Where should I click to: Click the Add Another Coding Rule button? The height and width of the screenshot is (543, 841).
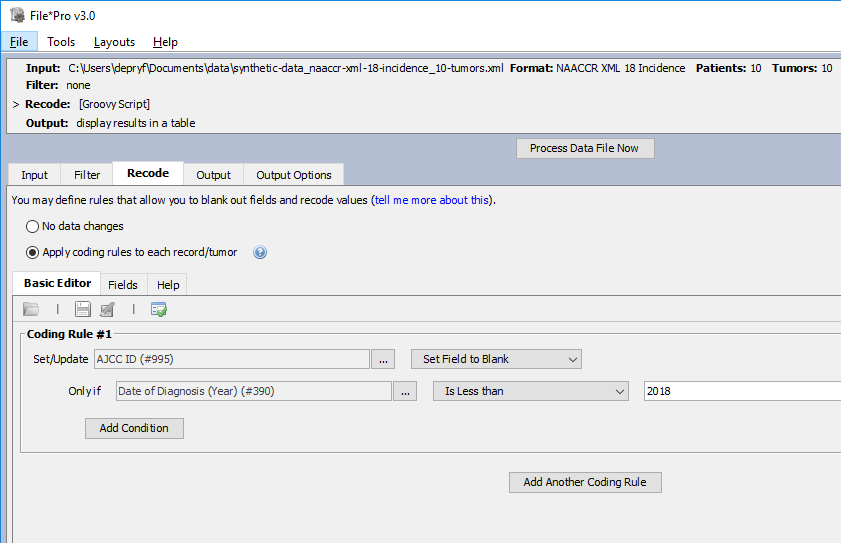click(585, 482)
